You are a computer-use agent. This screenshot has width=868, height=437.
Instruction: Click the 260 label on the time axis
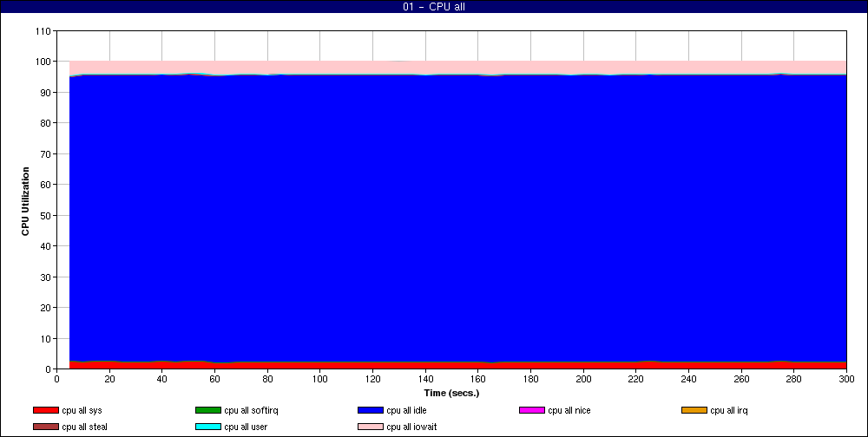[741, 379]
